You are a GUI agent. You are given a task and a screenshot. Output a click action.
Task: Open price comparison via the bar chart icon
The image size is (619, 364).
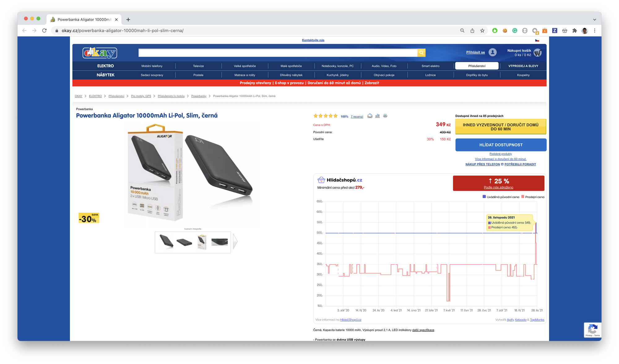[378, 116]
